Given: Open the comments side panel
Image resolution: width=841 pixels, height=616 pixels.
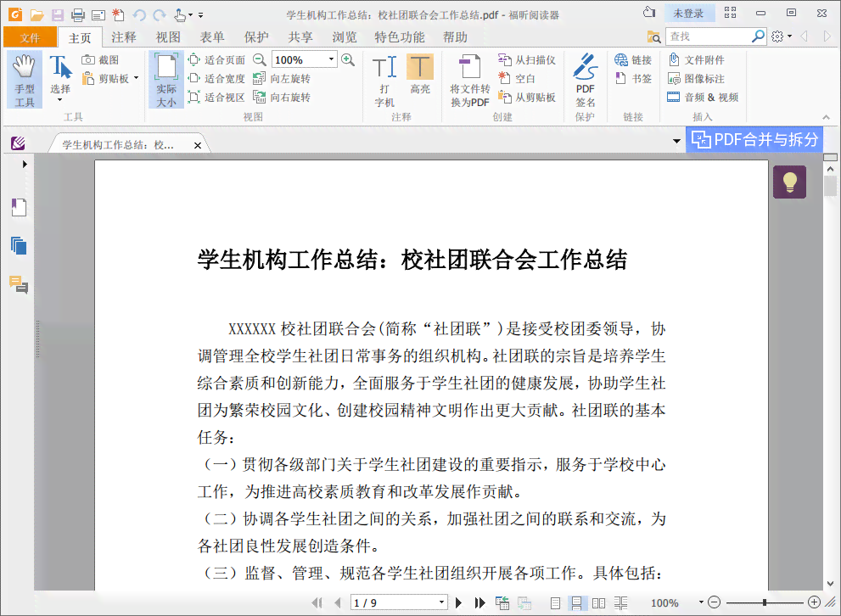Looking at the screenshot, I should click(19, 284).
